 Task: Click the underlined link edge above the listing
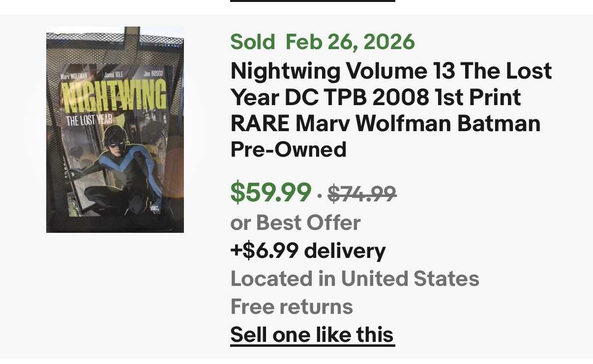[x=312, y=1]
